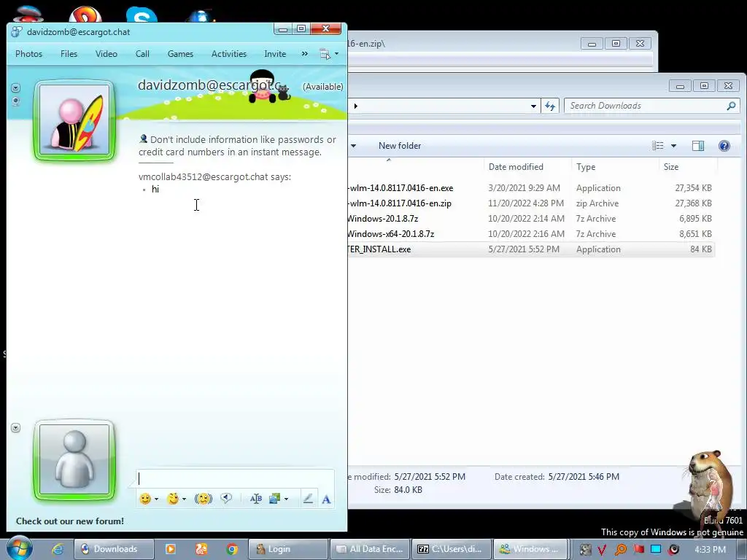Click the webcam toggle under the top arrow
Image resolution: width=747 pixels, height=560 pixels.
click(x=16, y=101)
